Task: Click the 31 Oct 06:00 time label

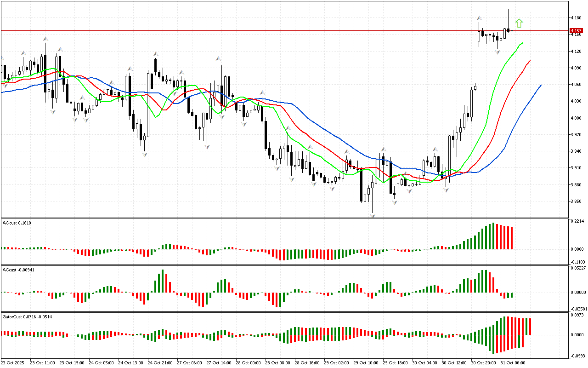Action: 512,362
